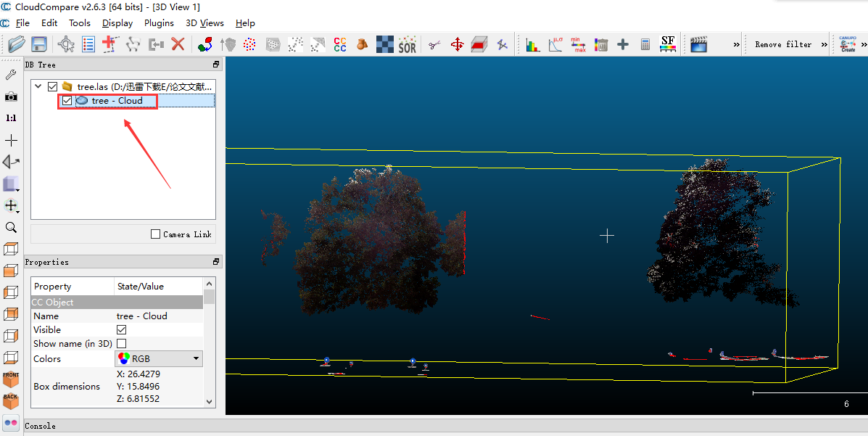
Task: Expand the toolbar overflow next to Remove filter
Action: [x=824, y=45]
